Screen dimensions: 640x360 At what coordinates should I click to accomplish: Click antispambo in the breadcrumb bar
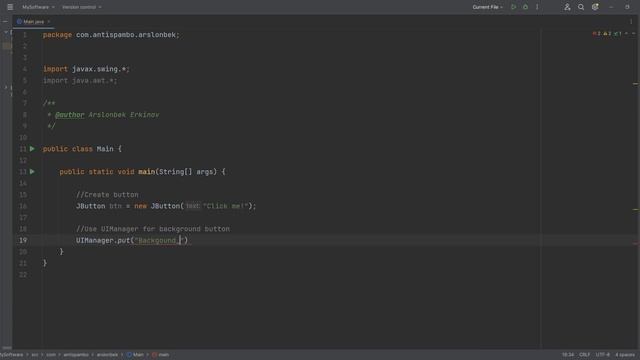pos(76,355)
